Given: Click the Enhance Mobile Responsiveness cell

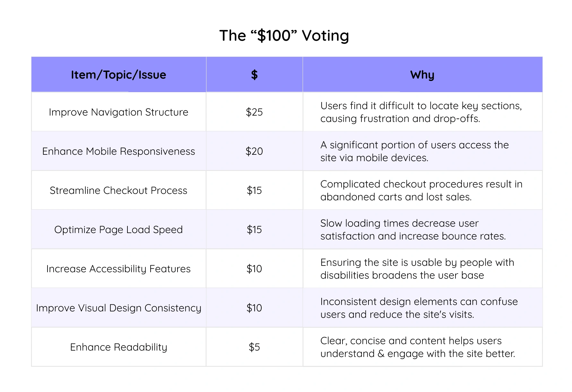Looking at the screenshot, I should [118, 151].
